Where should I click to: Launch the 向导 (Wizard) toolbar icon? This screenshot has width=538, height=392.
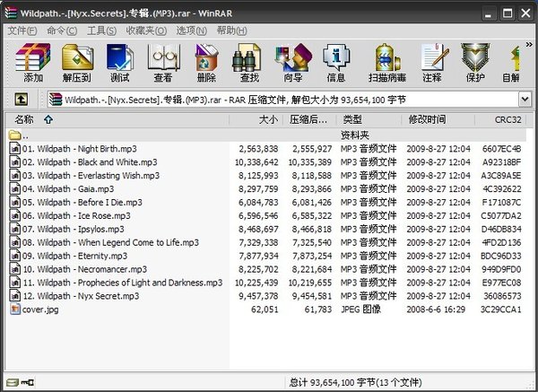(x=292, y=63)
